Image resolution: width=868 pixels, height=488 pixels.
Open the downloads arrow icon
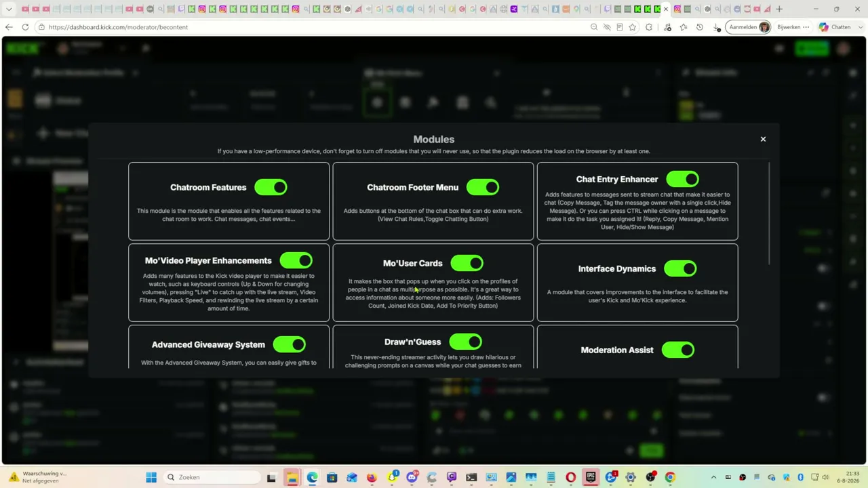(x=717, y=27)
